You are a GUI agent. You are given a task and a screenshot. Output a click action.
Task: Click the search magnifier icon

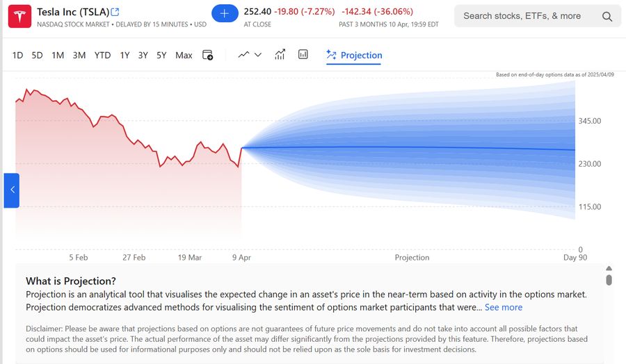coord(607,16)
